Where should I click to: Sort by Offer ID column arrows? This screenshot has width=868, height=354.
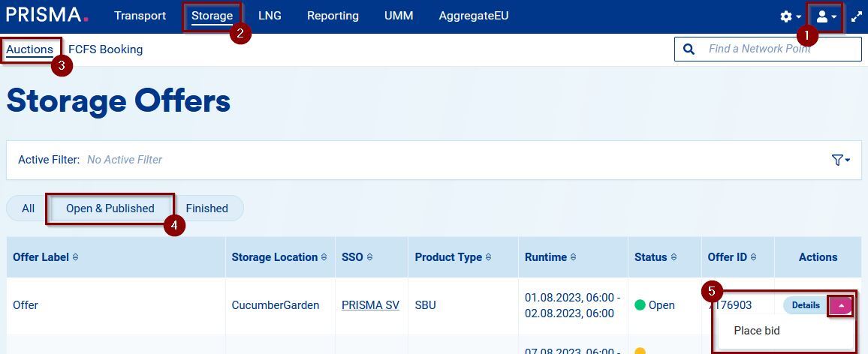pos(753,257)
